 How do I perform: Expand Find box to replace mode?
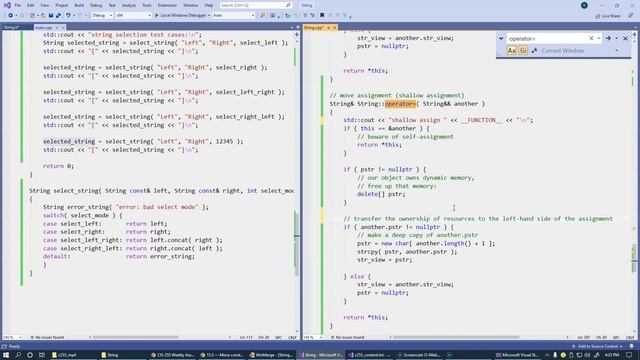tap(501, 38)
